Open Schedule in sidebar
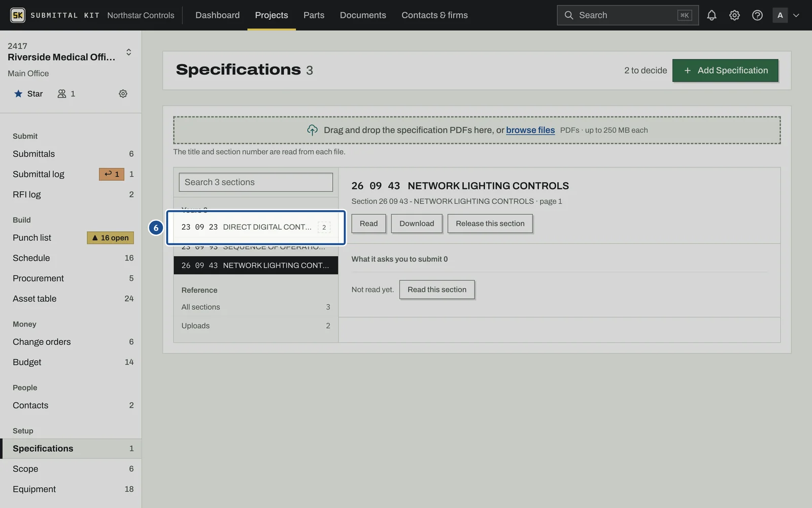The height and width of the screenshot is (508, 812). [71, 258]
